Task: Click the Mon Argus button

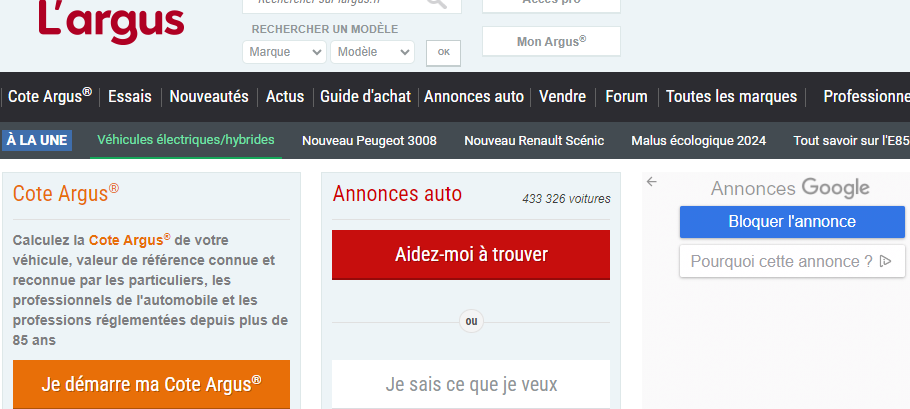Action: pyautogui.click(x=551, y=41)
